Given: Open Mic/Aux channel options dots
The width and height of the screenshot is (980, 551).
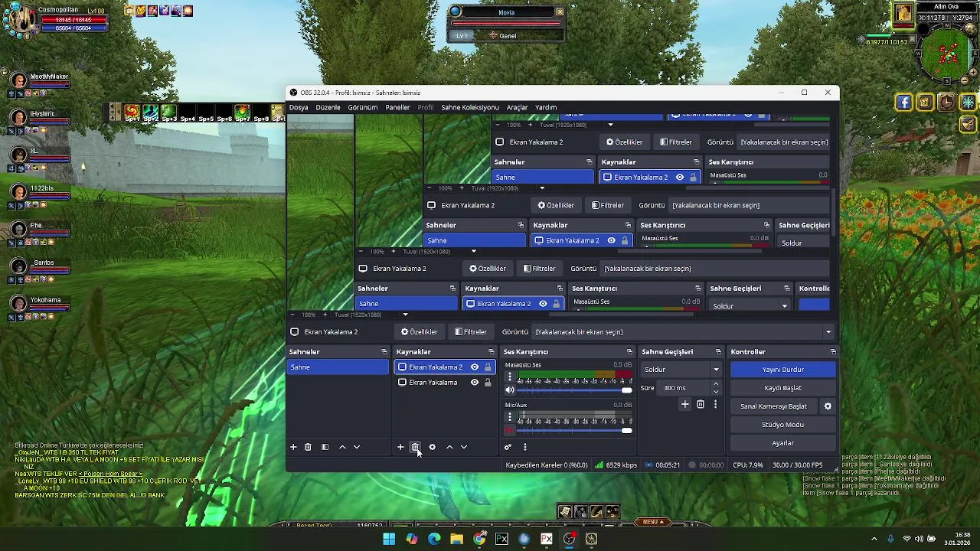Looking at the screenshot, I should click(510, 417).
